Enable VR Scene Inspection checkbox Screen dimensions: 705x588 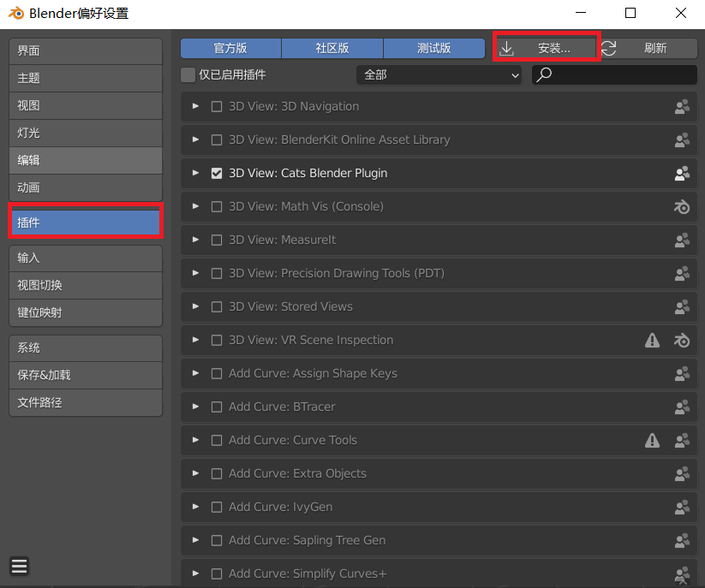(x=217, y=340)
